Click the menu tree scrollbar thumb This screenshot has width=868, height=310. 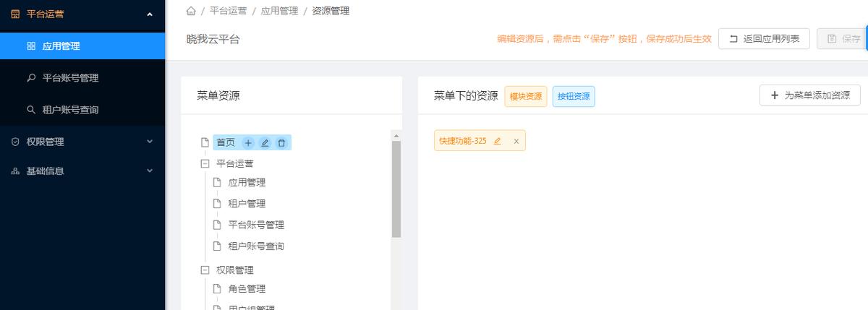(x=396, y=189)
